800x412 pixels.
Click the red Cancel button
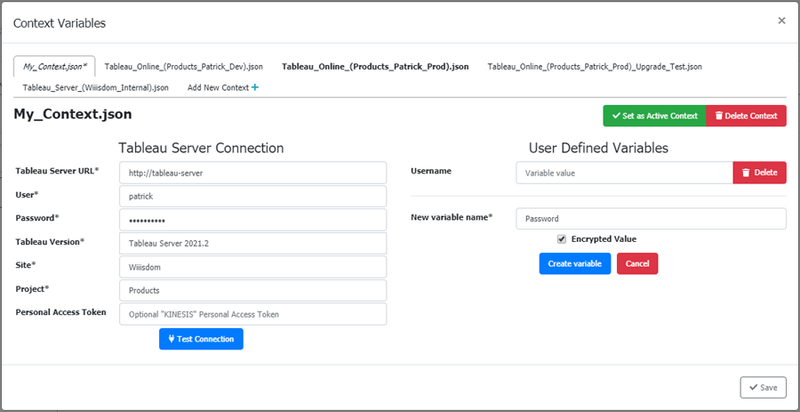point(637,264)
